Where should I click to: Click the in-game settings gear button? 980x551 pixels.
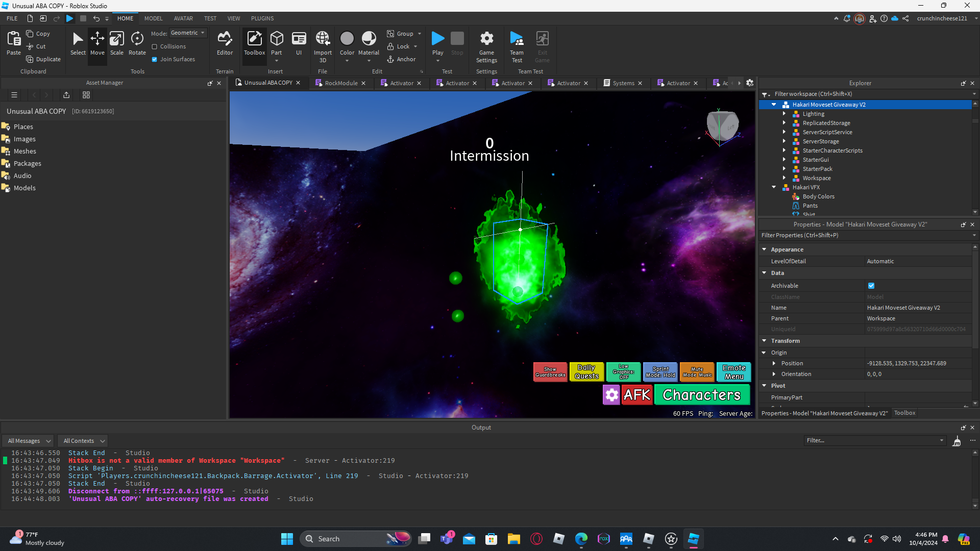pos(611,394)
